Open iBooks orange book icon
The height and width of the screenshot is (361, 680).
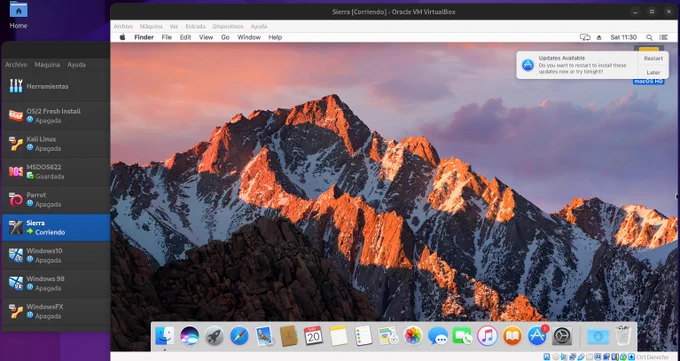pyautogui.click(x=512, y=336)
